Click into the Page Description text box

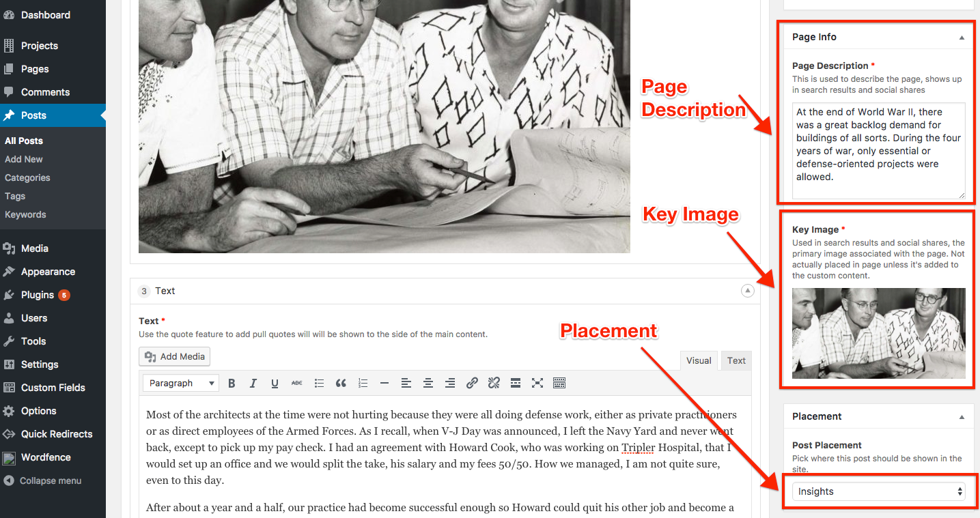click(878, 150)
